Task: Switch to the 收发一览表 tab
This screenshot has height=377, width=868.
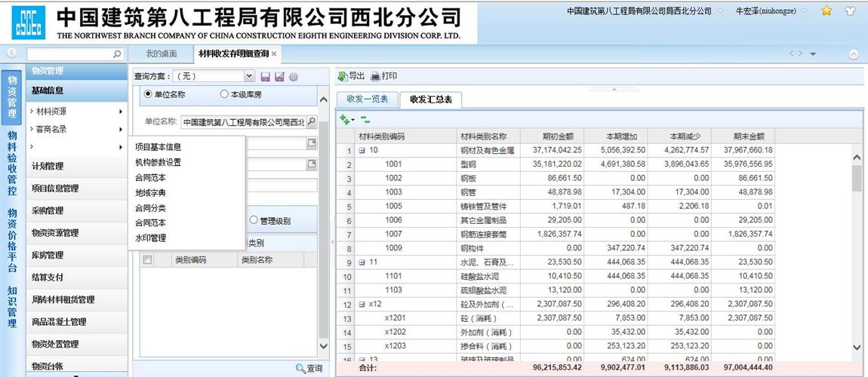Action: 368,100
